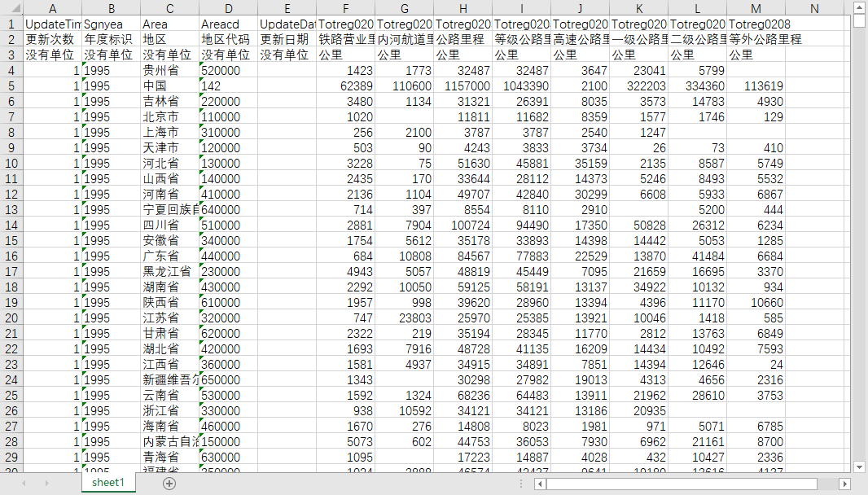The width and height of the screenshot is (868, 495).
Task: Select column F header
Action: 346,8
